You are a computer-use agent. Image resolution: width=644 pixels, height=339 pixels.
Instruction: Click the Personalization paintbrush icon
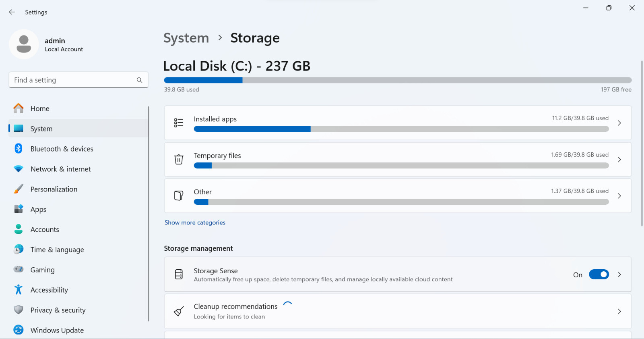pos(19,189)
